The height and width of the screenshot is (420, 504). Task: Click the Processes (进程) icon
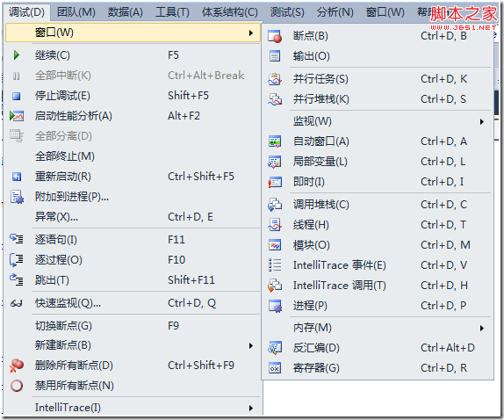click(276, 306)
